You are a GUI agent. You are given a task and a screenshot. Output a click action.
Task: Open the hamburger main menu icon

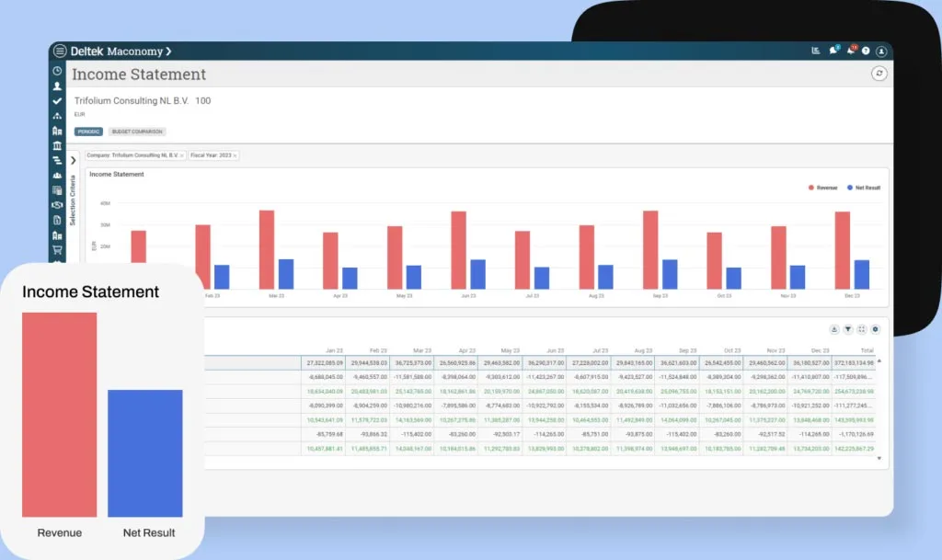coord(60,51)
